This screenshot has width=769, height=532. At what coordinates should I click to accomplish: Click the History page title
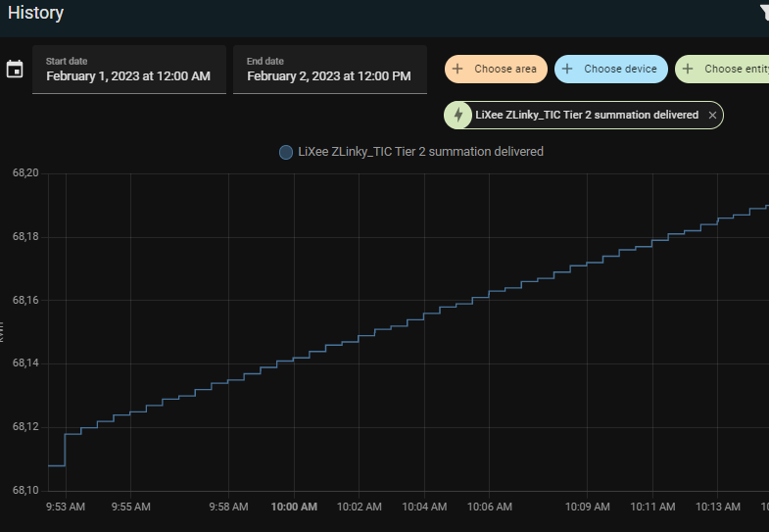click(x=36, y=14)
